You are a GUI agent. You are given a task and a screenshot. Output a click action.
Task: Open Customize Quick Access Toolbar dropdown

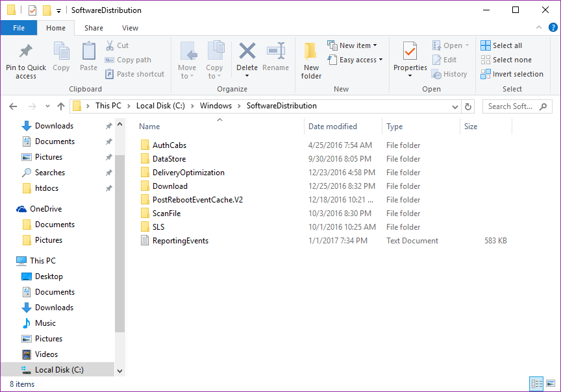[58, 11]
